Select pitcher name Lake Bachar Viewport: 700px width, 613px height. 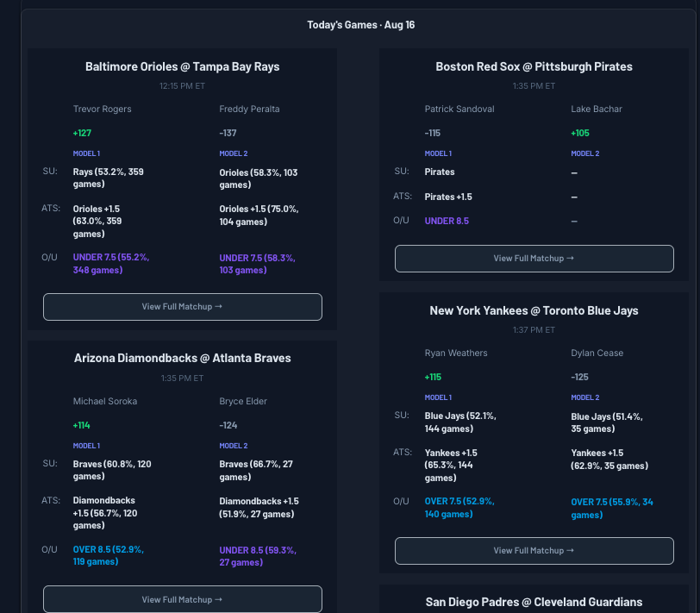click(597, 109)
